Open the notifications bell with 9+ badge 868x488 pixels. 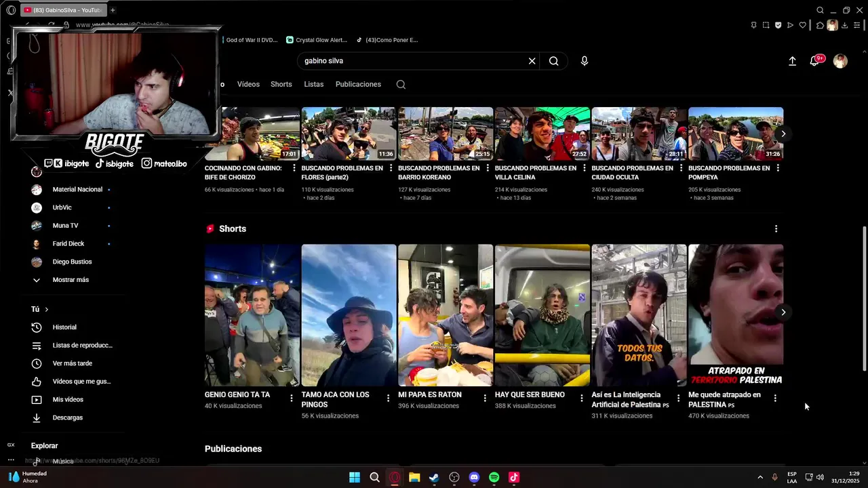coord(815,61)
